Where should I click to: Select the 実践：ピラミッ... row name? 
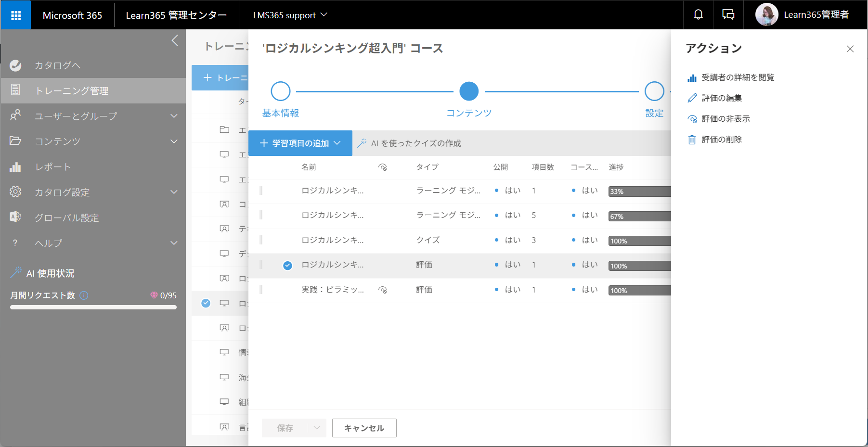(x=333, y=290)
